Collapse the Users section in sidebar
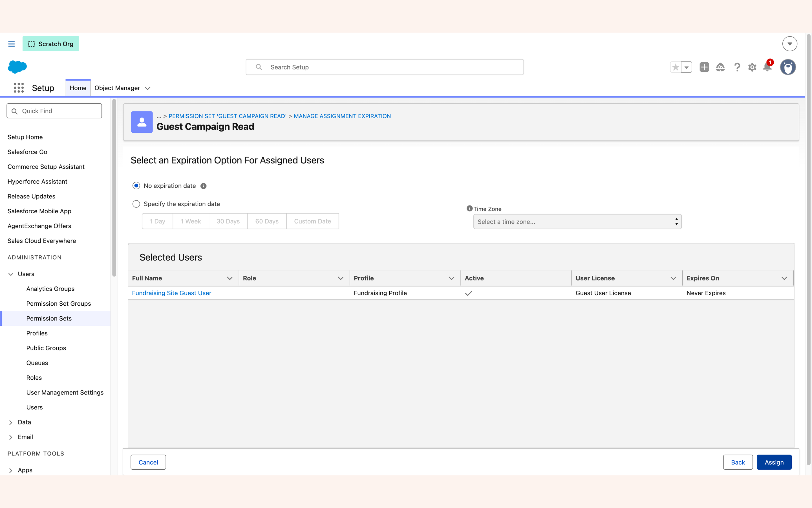The image size is (812, 508). pyautogui.click(x=11, y=274)
